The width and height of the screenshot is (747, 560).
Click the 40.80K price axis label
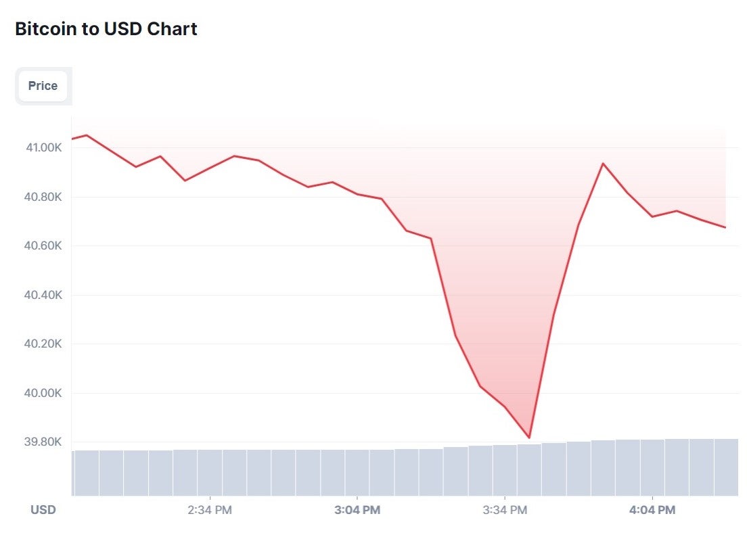(43, 197)
